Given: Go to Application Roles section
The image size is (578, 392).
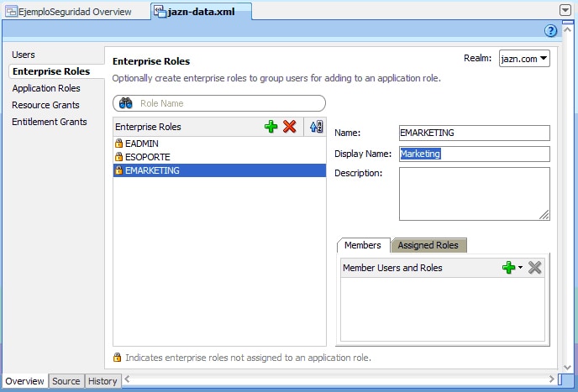Looking at the screenshot, I should pos(46,88).
